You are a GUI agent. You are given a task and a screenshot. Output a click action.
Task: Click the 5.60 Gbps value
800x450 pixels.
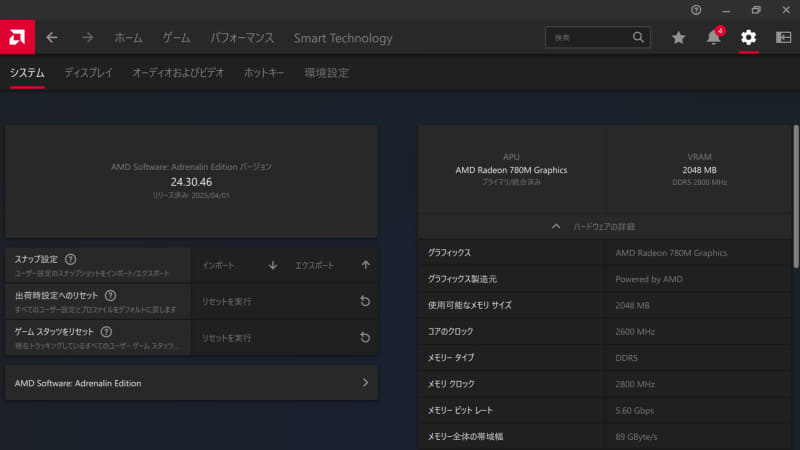coord(634,410)
